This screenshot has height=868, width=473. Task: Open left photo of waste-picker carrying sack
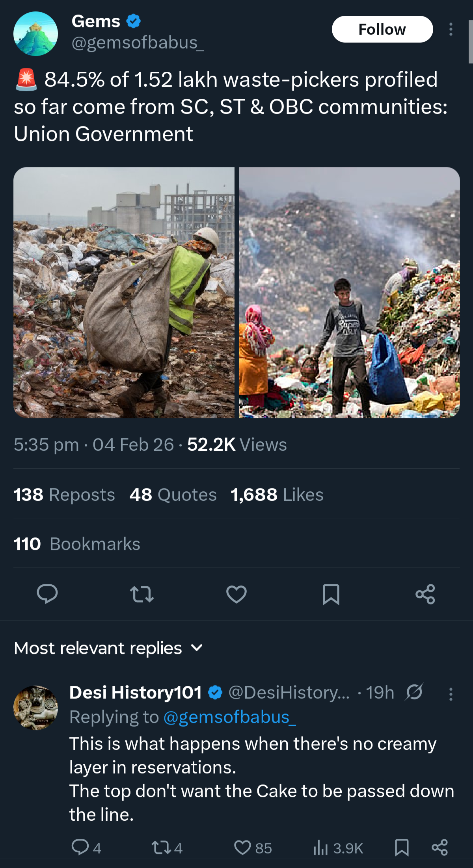pos(124,292)
